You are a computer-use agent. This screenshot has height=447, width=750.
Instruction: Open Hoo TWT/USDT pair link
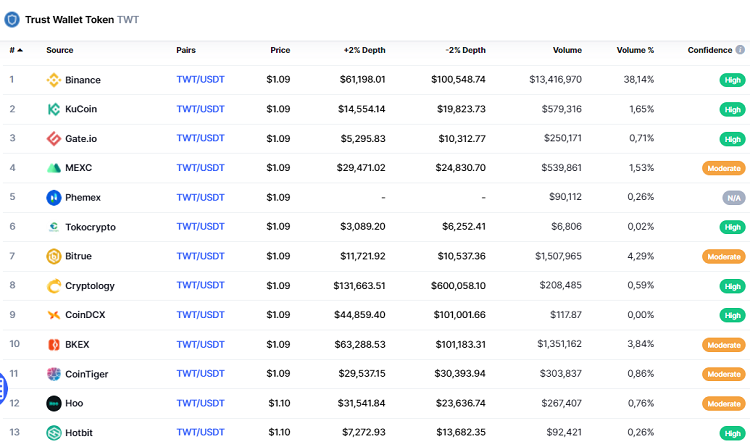[x=200, y=403]
